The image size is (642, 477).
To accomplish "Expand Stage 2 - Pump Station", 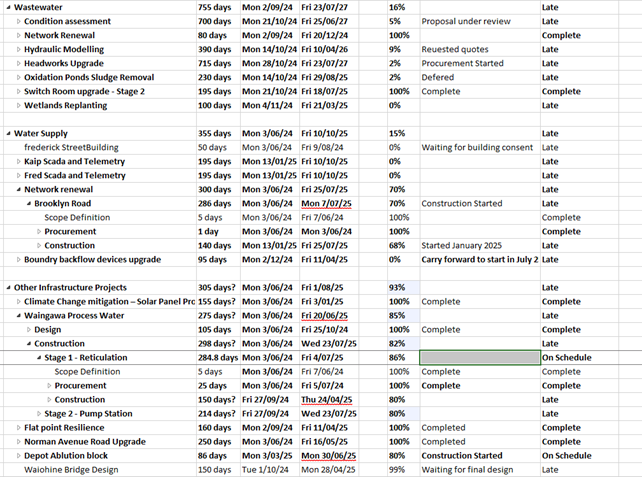I will 39,414.
